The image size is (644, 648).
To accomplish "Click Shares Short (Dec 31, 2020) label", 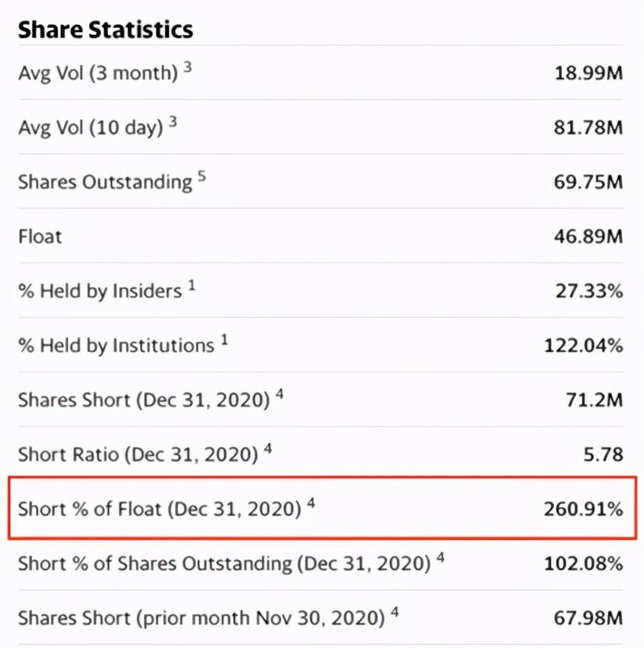I will (144, 400).
